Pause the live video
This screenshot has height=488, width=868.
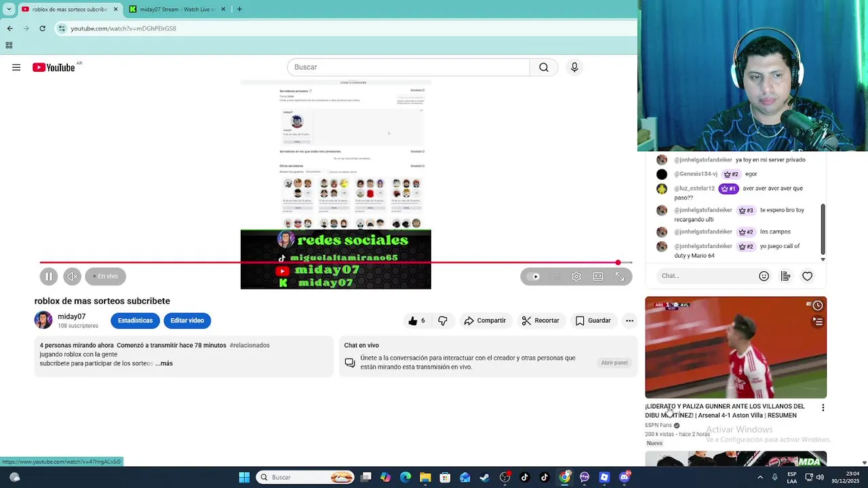(x=49, y=276)
